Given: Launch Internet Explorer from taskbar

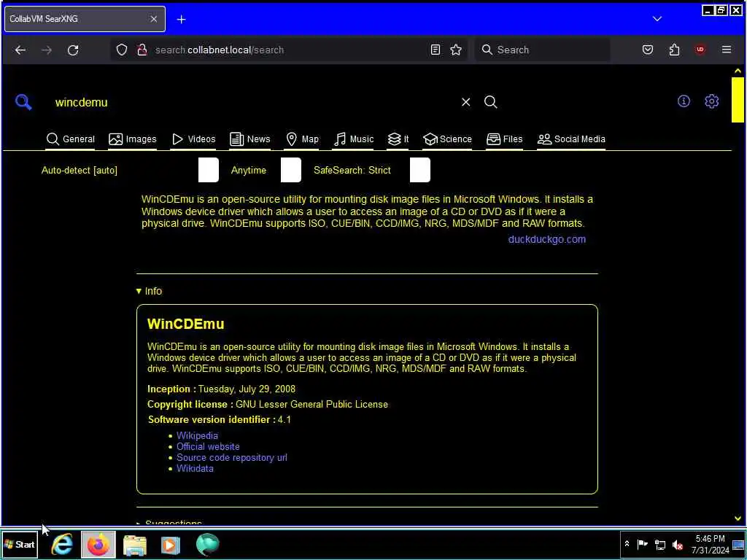Looking at the screenshot, I should click(x=62, y=544).
